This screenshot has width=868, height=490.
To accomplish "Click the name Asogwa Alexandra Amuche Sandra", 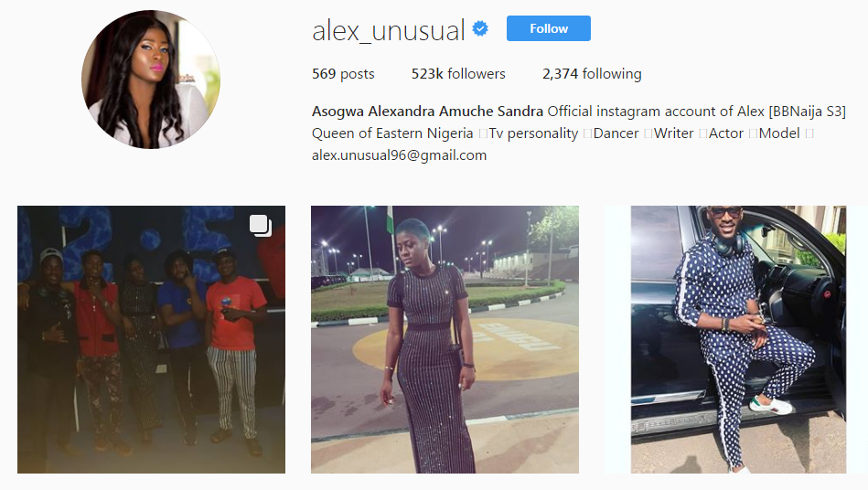I will click(x=427, y=112).
